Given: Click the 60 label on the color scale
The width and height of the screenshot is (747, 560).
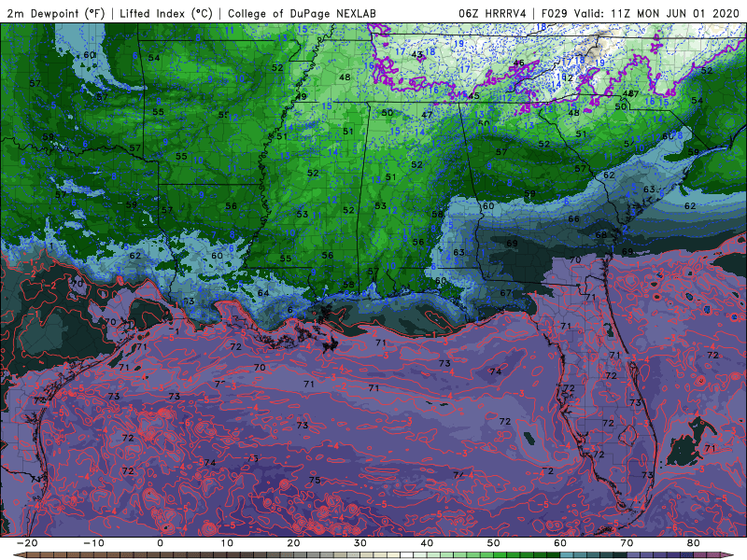Looking at the screenshot, I should (x=560, y=543).
